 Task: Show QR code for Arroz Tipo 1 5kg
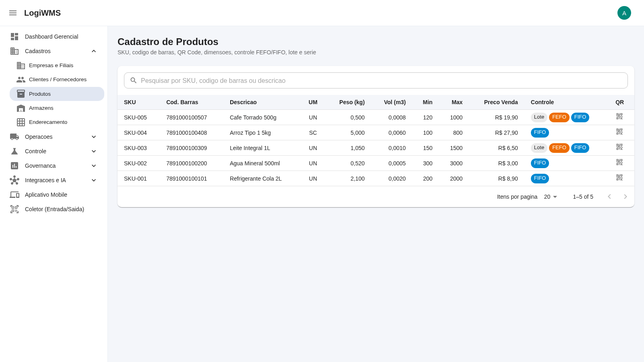coord(619,132)
